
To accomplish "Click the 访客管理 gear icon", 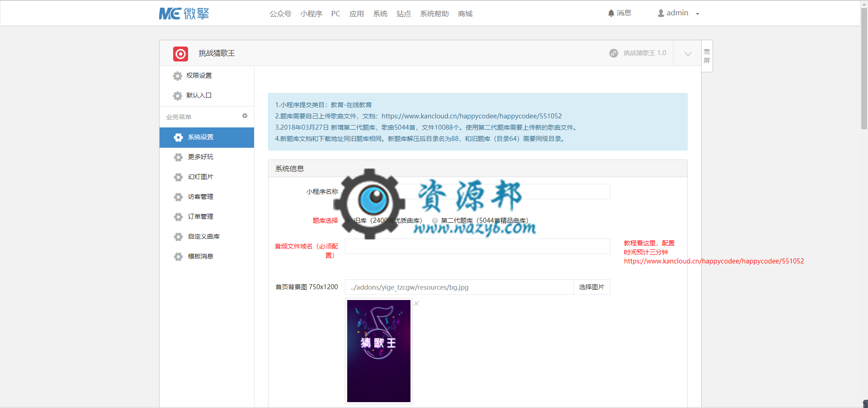I will tap(179, 197).
